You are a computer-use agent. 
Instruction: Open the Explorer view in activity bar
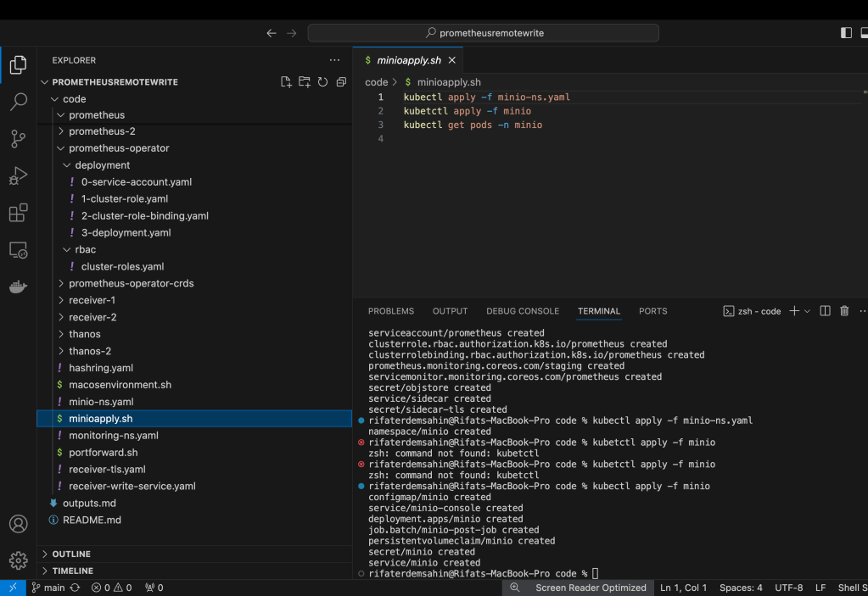click(x=19, y=65)
